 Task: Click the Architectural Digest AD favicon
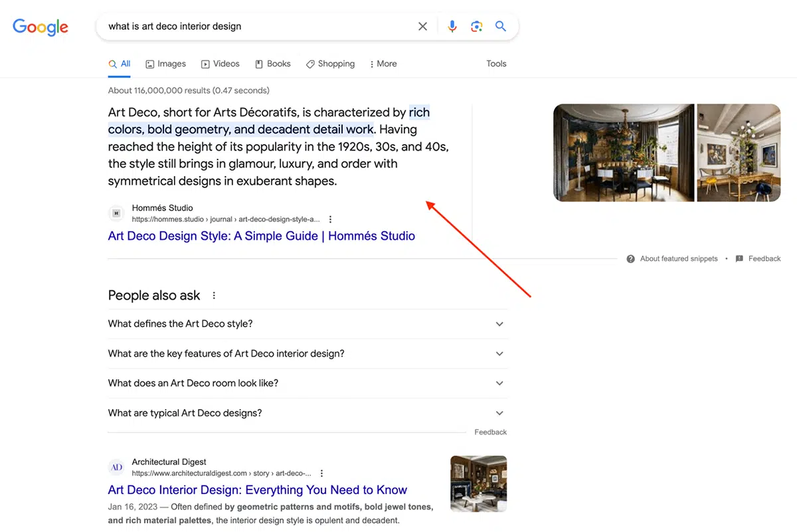click(116, 468)
